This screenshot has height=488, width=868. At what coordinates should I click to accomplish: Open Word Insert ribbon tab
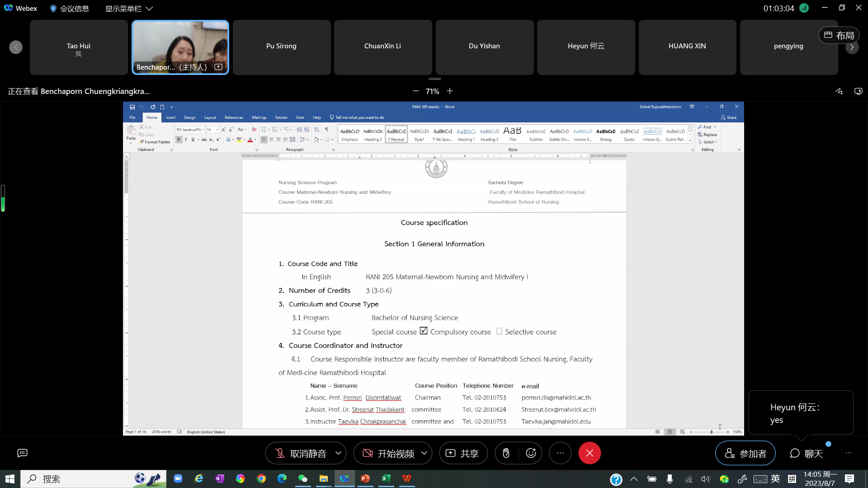170,117
